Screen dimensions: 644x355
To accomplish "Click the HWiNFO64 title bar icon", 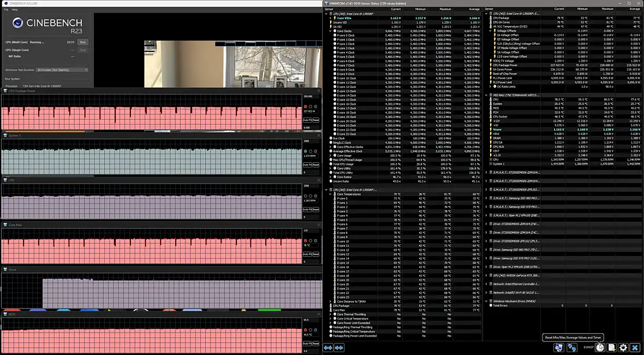I will point(326,3).
